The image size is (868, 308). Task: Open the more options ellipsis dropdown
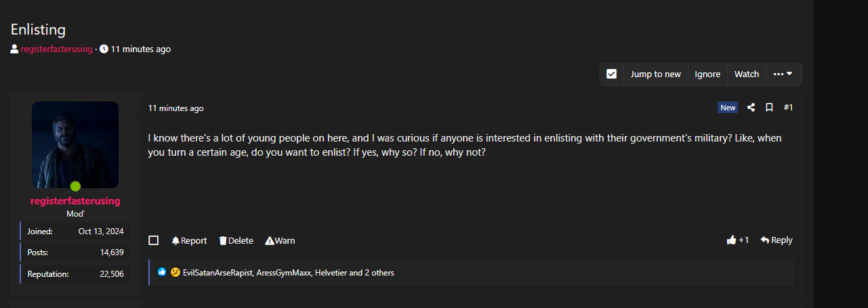[x=783, y=74]
